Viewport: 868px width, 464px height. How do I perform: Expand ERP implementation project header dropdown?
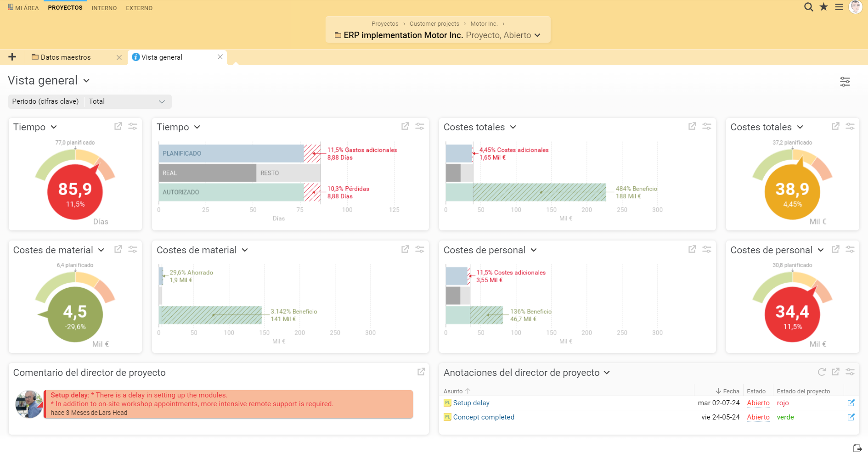[538, 35]
